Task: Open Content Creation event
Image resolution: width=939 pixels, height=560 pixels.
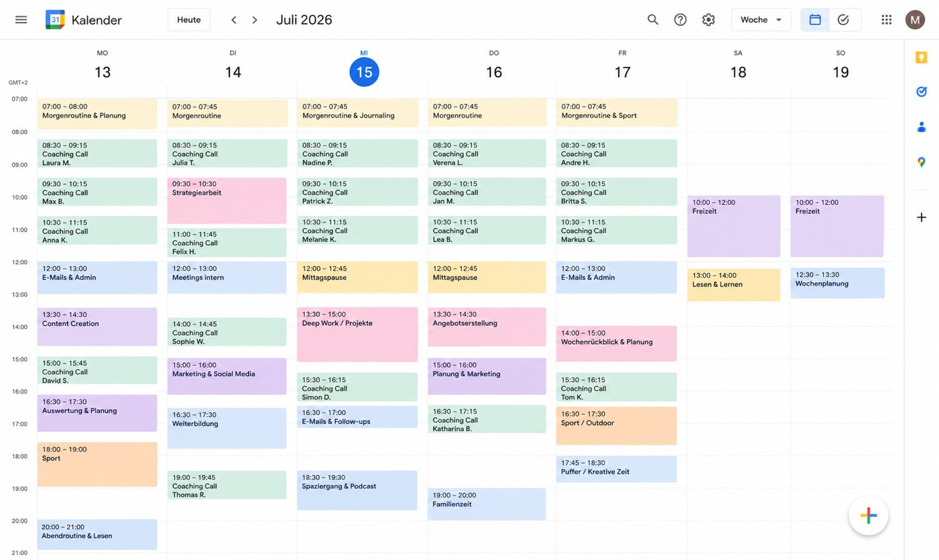Action: (97, 327)
